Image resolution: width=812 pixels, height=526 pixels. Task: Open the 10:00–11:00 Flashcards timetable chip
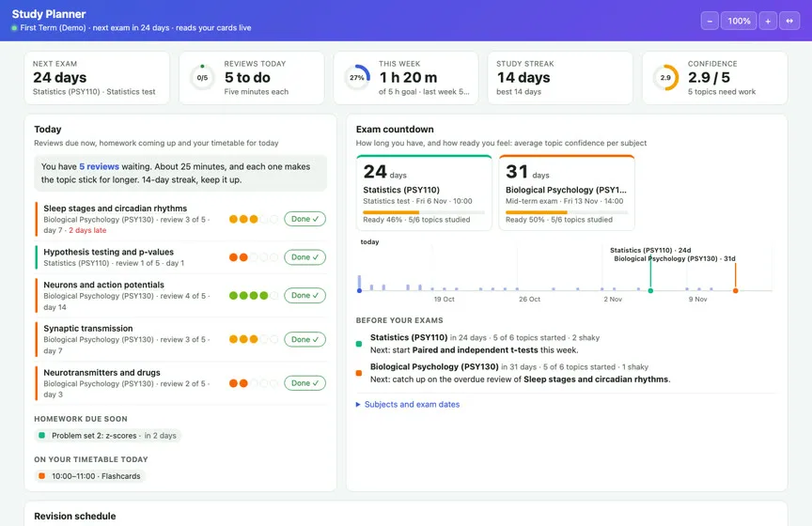90,476
